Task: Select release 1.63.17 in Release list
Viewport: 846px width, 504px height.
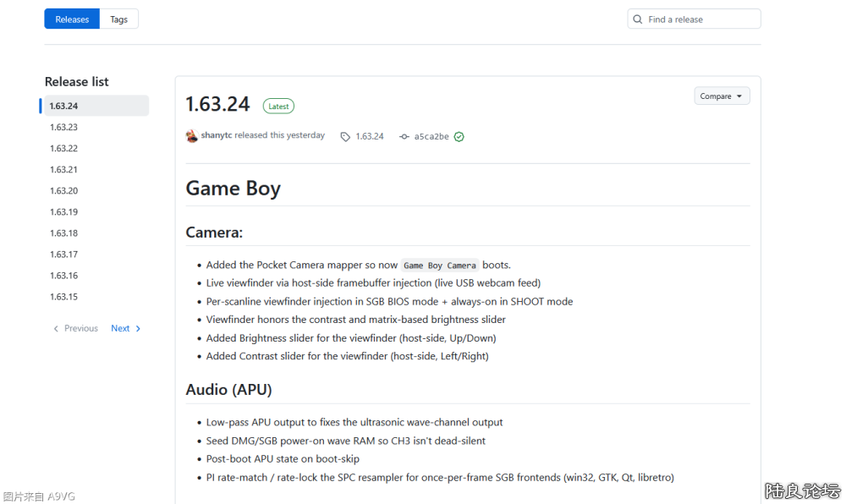Action: 63,255
